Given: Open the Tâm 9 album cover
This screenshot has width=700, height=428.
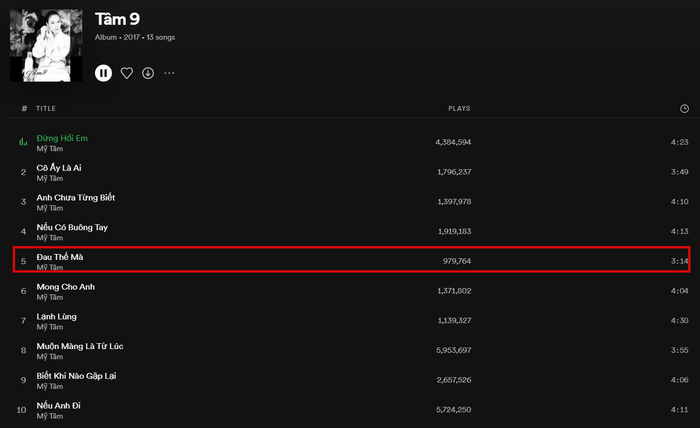Looking at the screenshot, I should coord(46,46).
